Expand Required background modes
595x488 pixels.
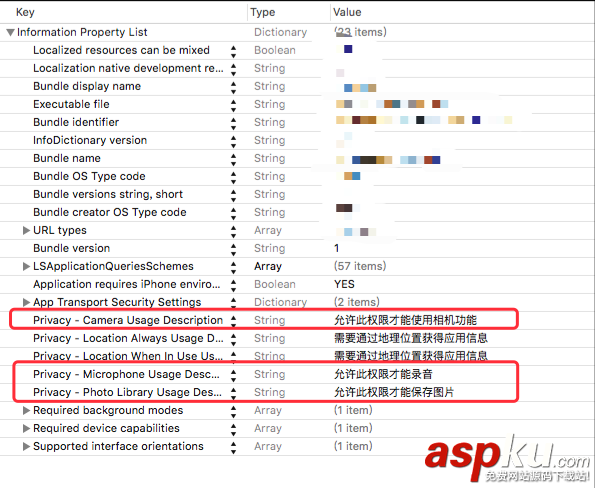(x=26, y=410)
